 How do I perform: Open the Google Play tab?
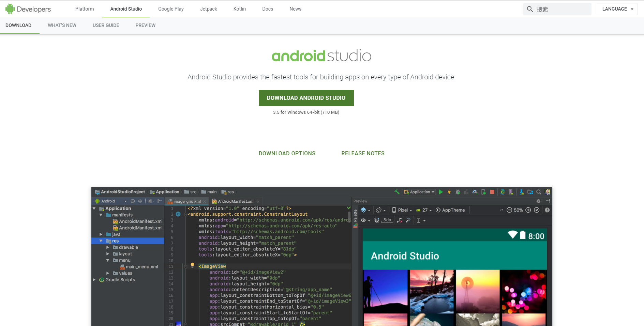point(171,9)
